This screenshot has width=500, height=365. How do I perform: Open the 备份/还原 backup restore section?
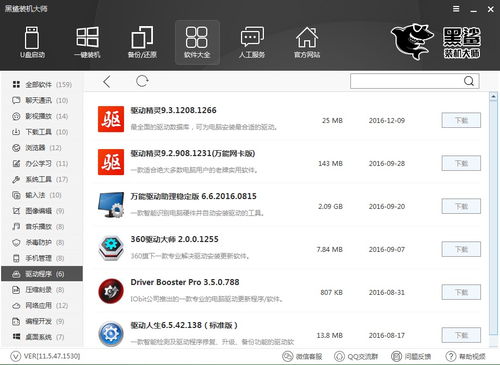(142, 42)
